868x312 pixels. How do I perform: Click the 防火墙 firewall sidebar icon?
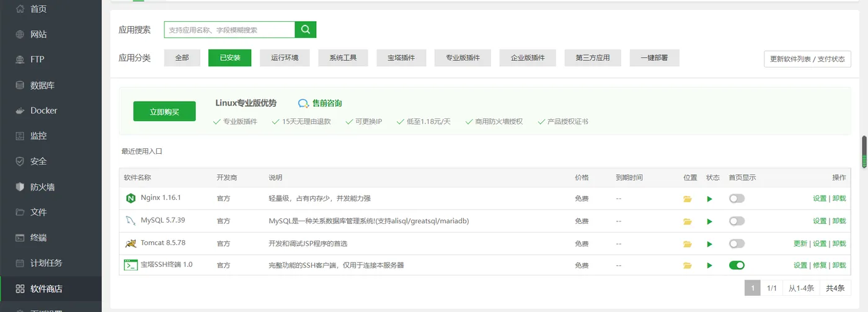[20, 187]
